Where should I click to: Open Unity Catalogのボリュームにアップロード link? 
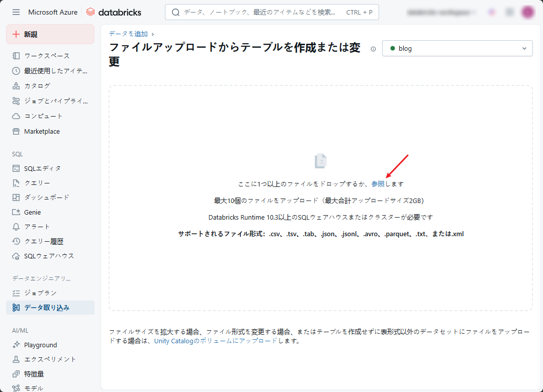216,341
